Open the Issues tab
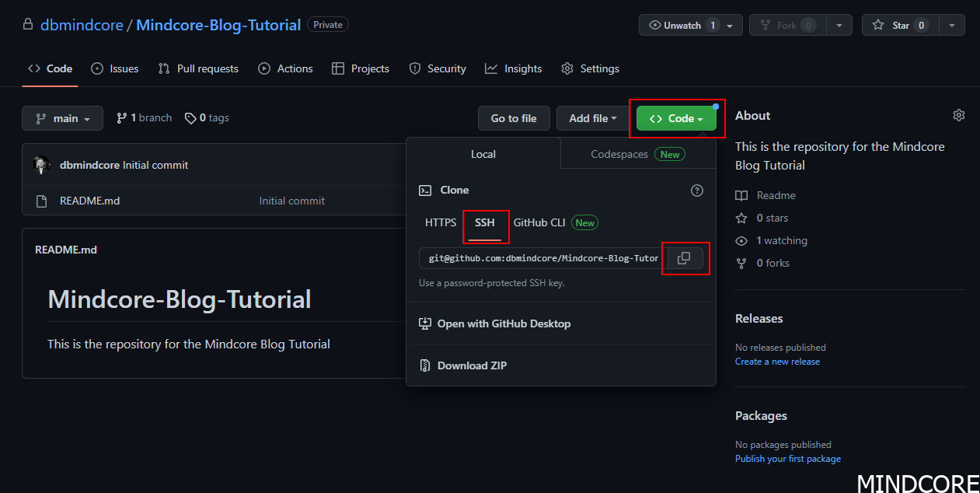The height and width of the screenshot is (493, 980). (x=115, y=68)
